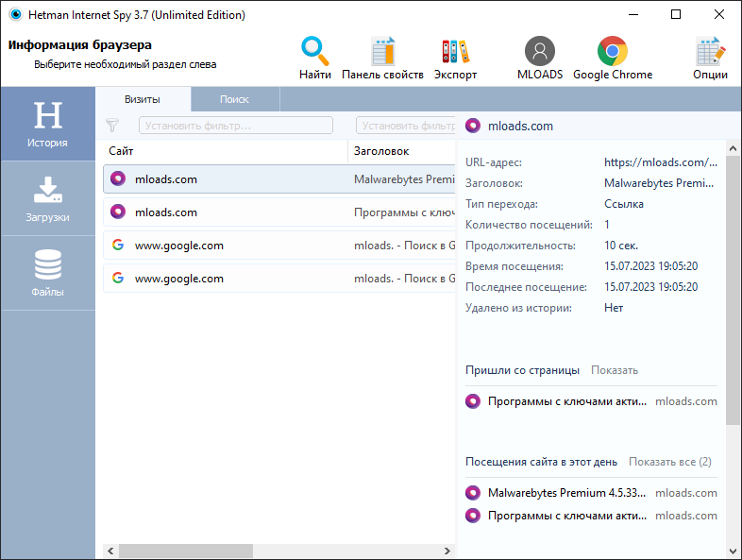This screenshot has height=560, width=742.
Task: Click details panel vertical scrollbar thumb
Action: pyautogui.click(x=733, y=290)
